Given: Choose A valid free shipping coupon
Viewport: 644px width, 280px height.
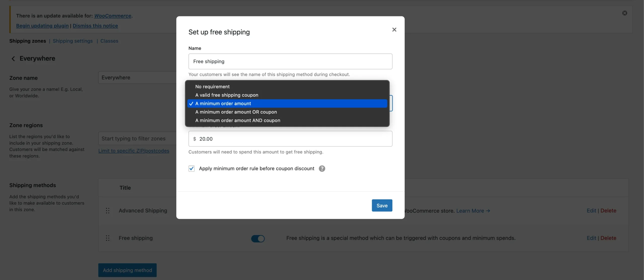Looking at the screenshot, I should pyautogui.click(x=227, y=95).
